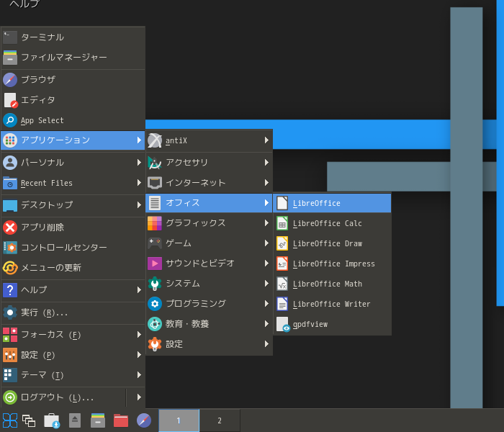Click the テーマ (T) theme icon
The width and height of the screenshot is (504, 432).
(10, 375)
